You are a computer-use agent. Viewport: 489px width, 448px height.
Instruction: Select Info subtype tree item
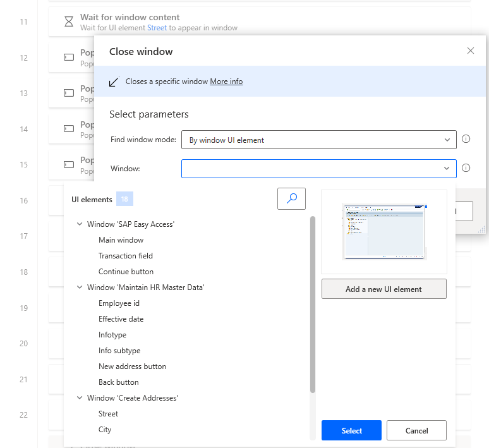point(119,351)
